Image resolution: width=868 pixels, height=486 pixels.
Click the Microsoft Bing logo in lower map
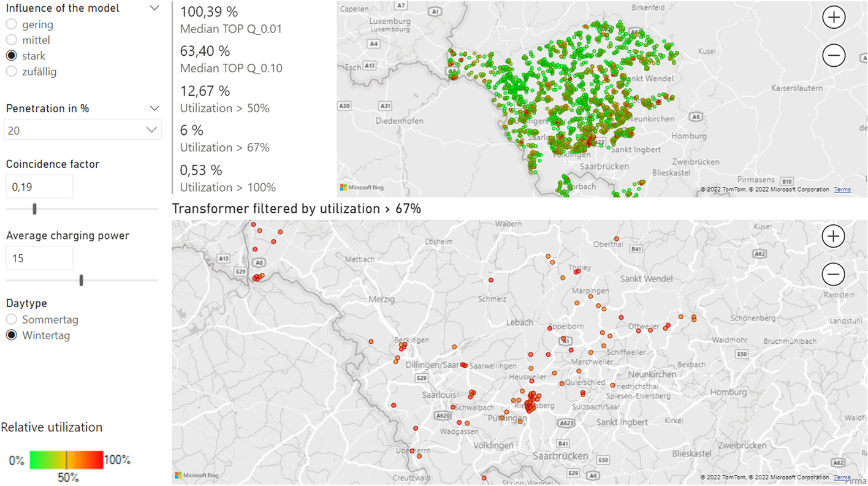196,475
